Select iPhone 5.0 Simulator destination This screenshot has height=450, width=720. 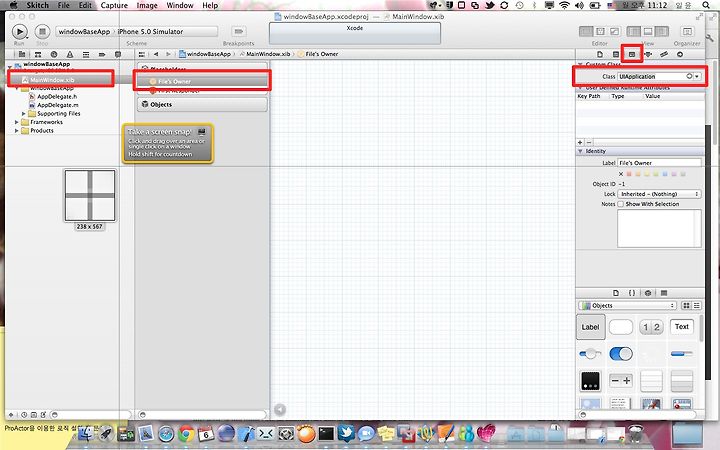pos(150,31)
